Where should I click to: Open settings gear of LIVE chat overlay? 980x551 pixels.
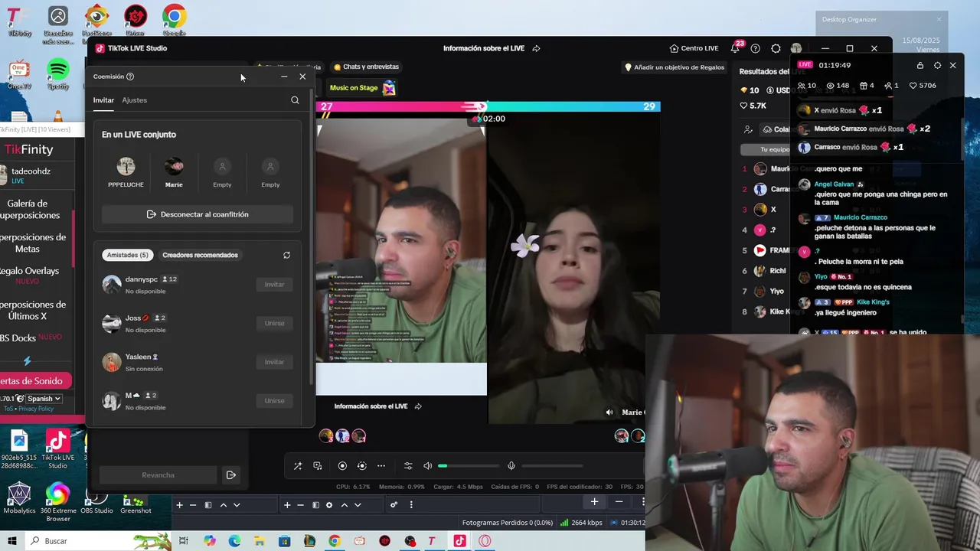pos(937,66)
